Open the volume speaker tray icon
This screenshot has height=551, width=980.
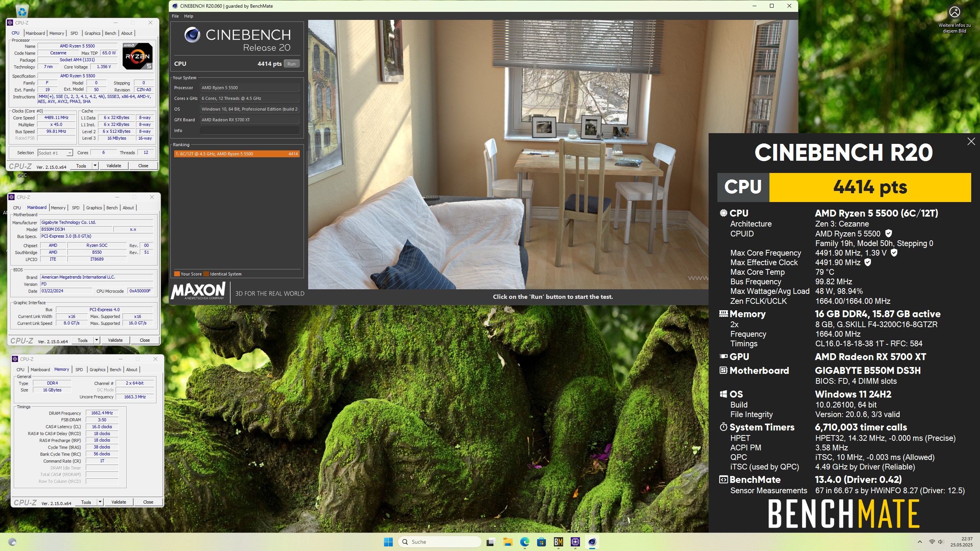pyautogui.click(x=941, y=542)
